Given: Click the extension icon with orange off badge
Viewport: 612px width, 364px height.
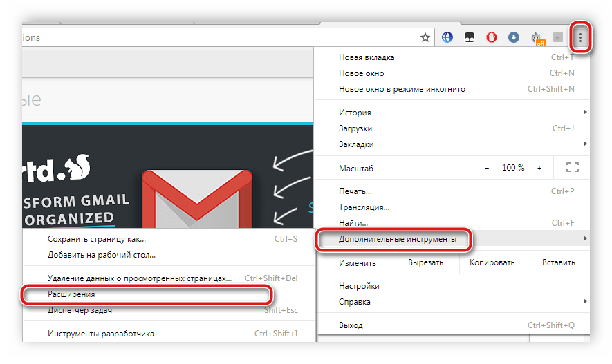Looking at the screenshot, I should click(x=537, y=39).
